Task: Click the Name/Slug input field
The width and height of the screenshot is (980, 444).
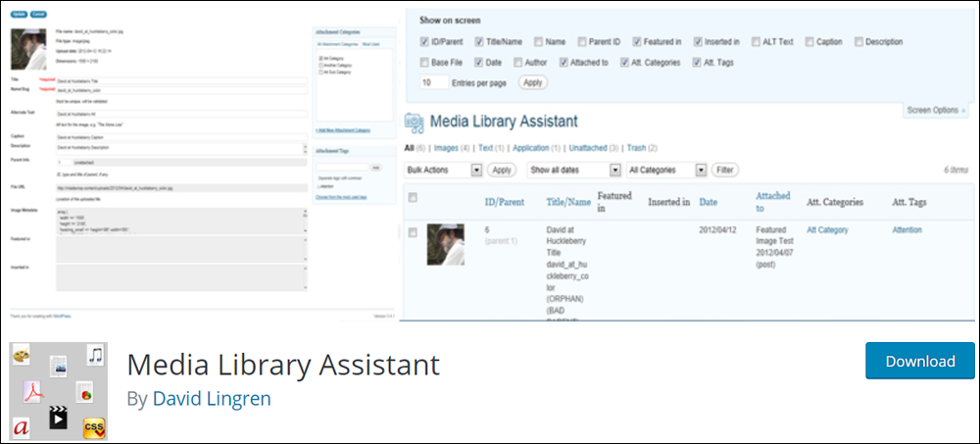Action: pos(181,91)
